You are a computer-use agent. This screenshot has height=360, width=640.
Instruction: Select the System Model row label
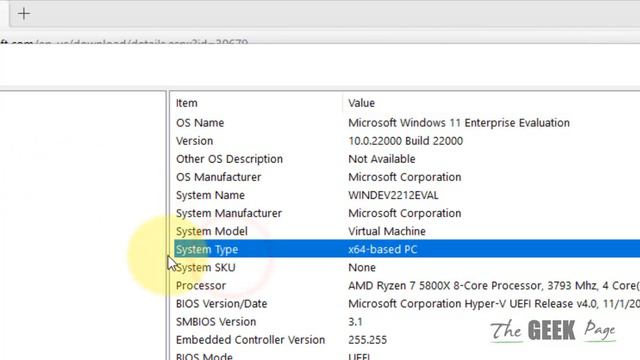point(211,231)
